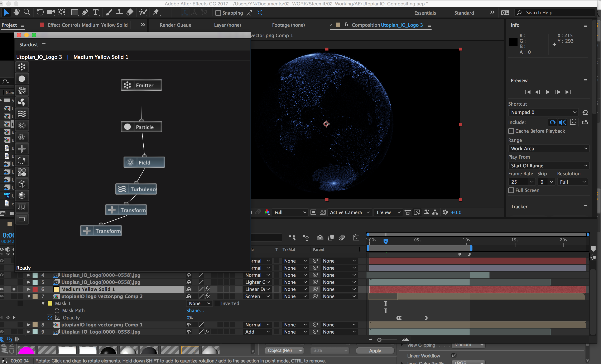Image resolution: width=601 pixels, height=364 pixels.
Task: Add Field node from Stardust sidebar
Action: point(22,125)
